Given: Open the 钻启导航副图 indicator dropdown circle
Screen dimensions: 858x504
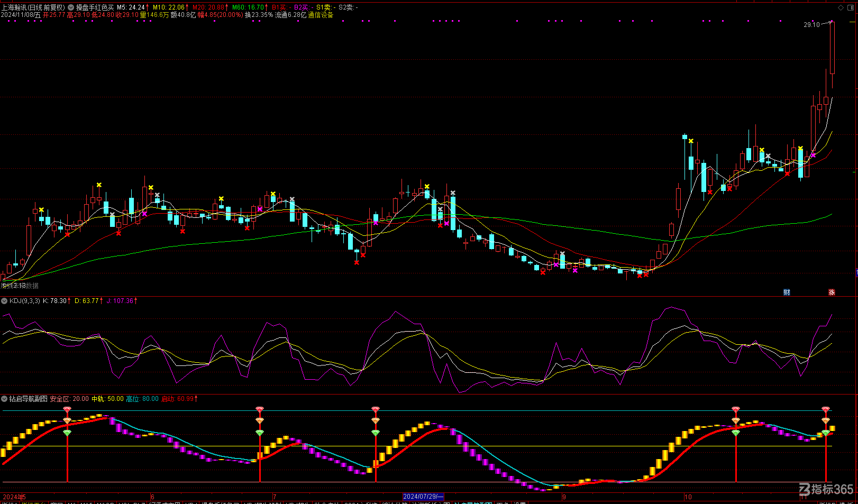Looking at the screenshot, I should tap(4, 399).
